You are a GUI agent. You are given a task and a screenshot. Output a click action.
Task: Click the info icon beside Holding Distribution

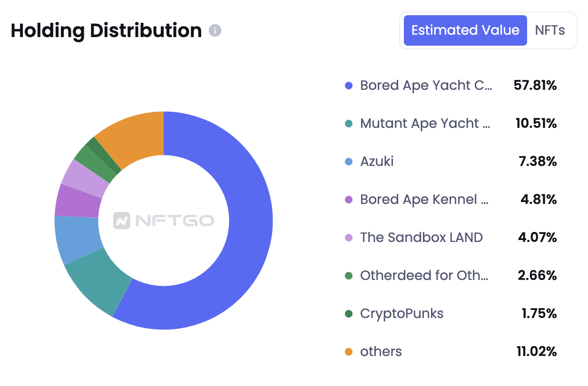(215, 31)
